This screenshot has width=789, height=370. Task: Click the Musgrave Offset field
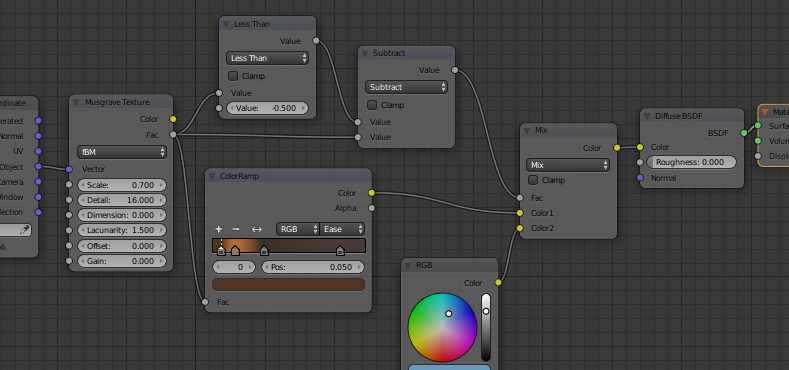(x=121, y=246)
